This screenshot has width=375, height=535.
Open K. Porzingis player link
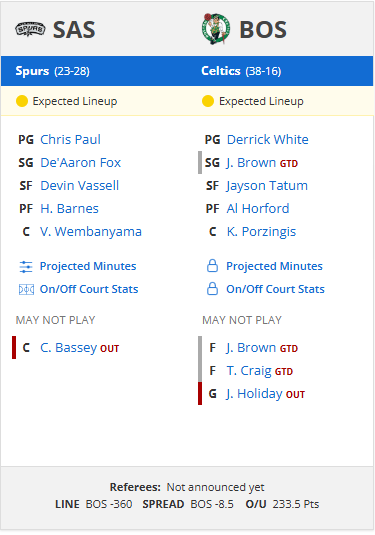coord(261,232)
